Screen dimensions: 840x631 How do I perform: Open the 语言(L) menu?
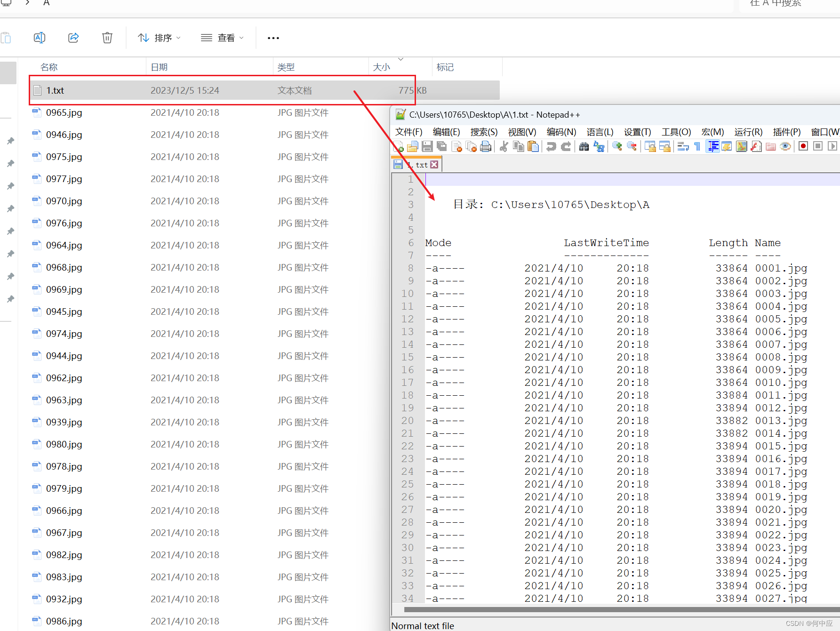[x=600, y=132]
